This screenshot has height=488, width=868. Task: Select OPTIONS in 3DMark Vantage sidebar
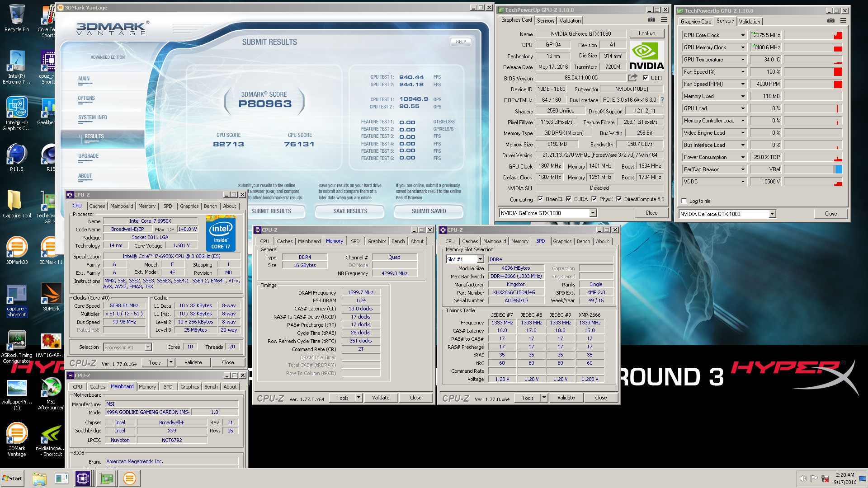[86, 98]
